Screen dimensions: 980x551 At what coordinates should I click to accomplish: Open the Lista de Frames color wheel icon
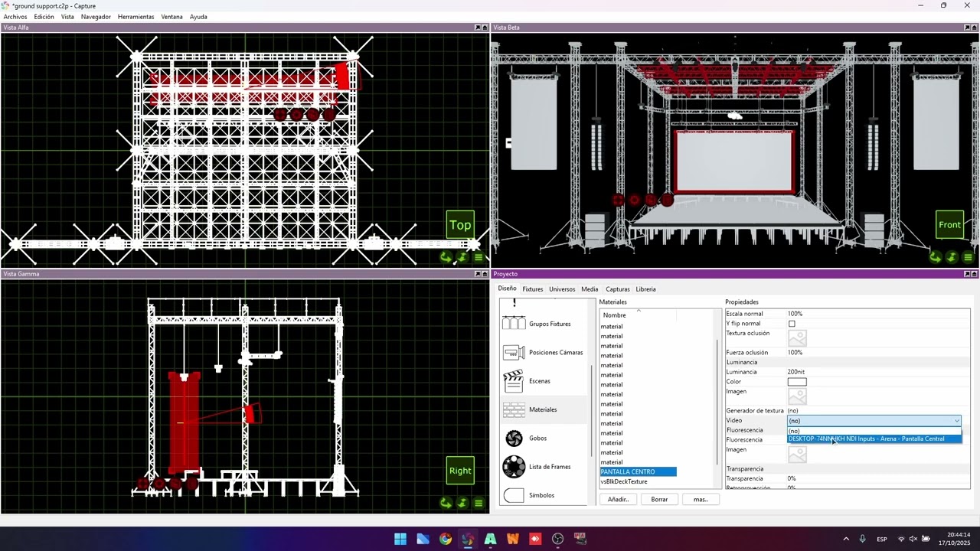coord(514,467)
